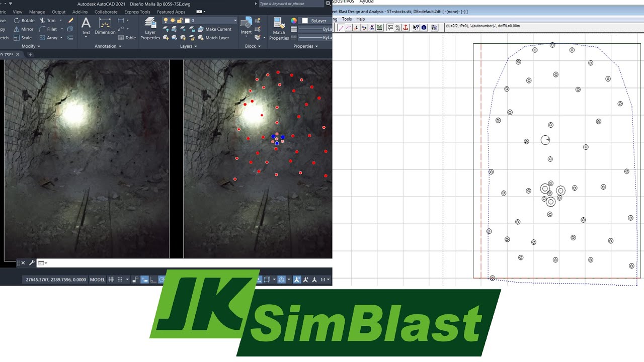Pick the Array tool
The image size is (644, 362).
48,38
